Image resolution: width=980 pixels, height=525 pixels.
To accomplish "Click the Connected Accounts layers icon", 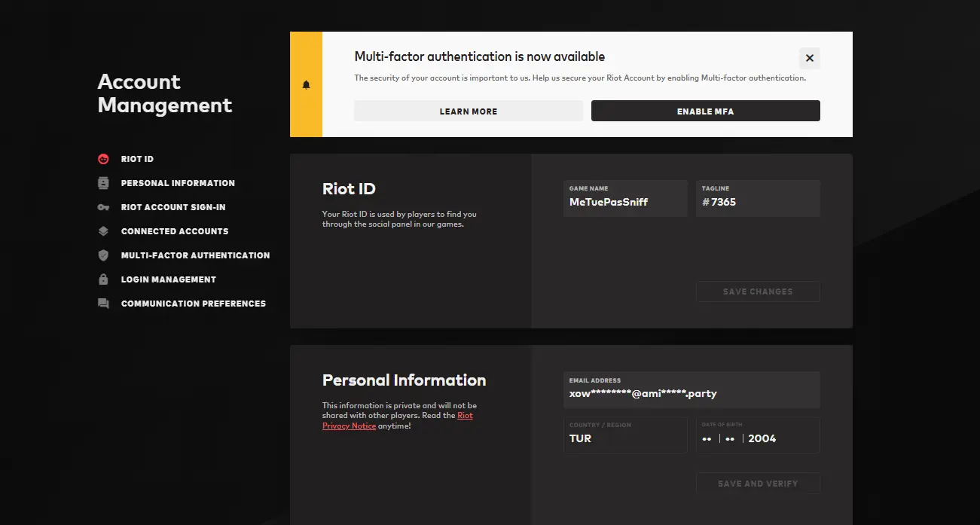I will point(103,231).
